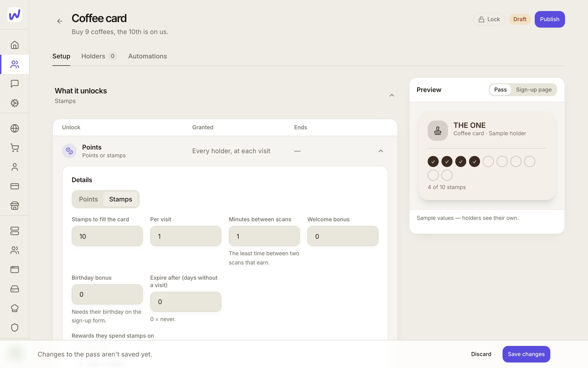The image size is (588, 368).
Task: Click the Welcome bonus field
Action: pos(343,236)
